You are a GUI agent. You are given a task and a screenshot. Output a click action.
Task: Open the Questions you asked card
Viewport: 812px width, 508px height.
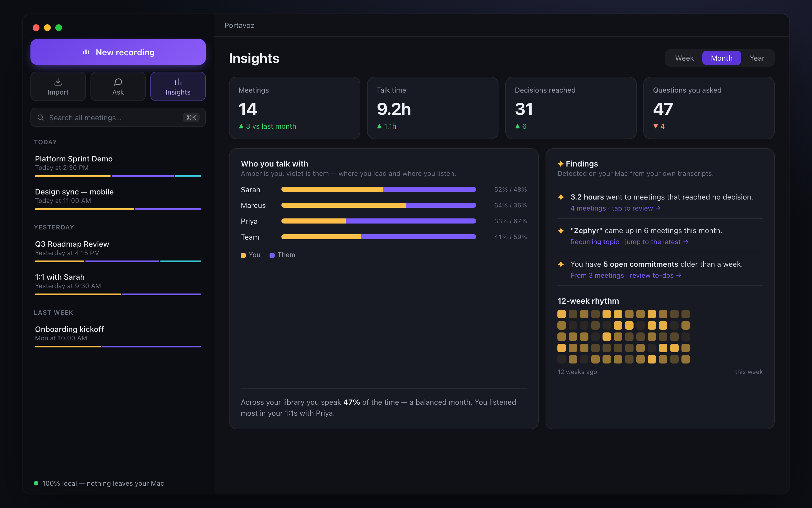(x=709, y=108)
